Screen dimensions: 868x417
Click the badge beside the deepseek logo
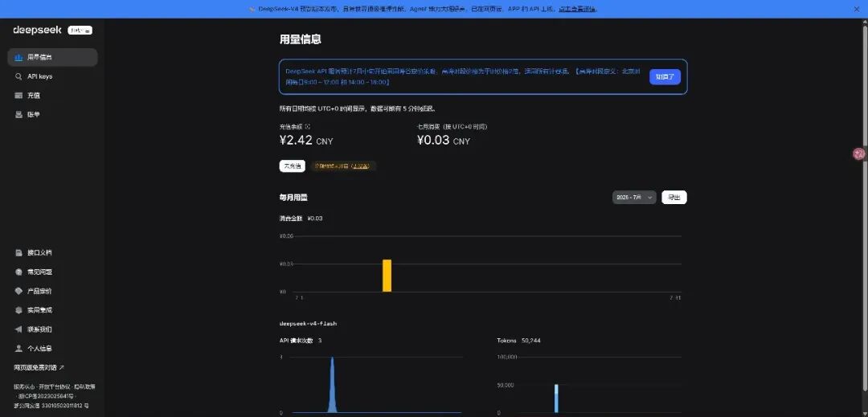pos(80,31)
